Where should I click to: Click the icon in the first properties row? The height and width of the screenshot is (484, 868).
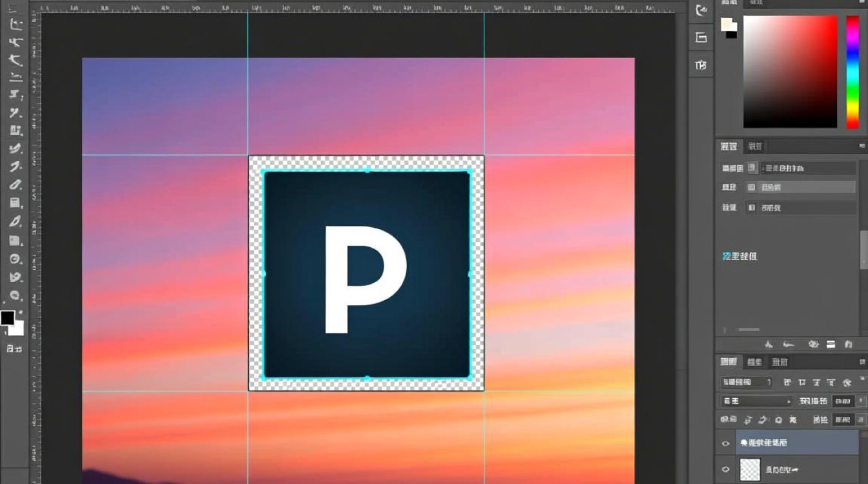click(752, 168)
